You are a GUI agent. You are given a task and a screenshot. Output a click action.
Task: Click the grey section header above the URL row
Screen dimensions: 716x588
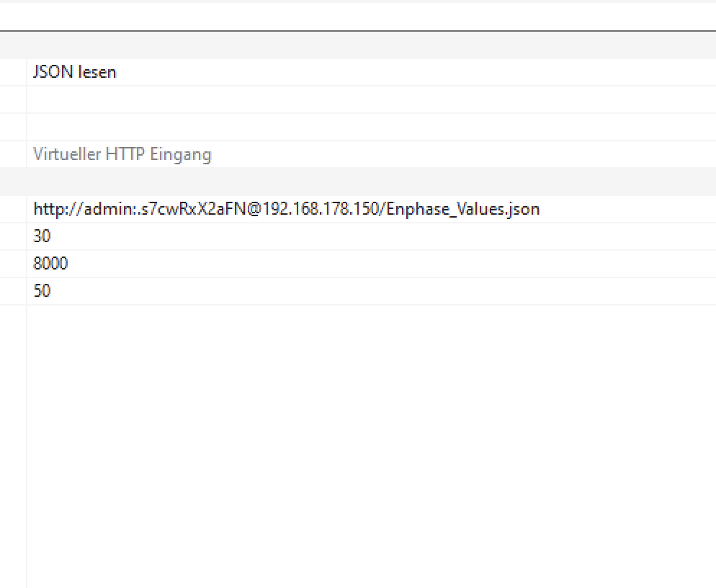360,181
